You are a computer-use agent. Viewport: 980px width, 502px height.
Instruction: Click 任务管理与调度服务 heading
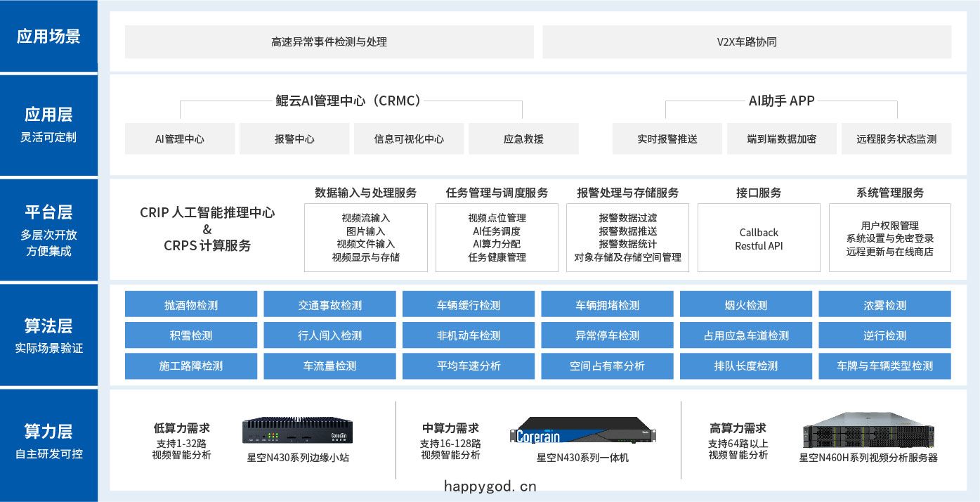coord(497,193)
